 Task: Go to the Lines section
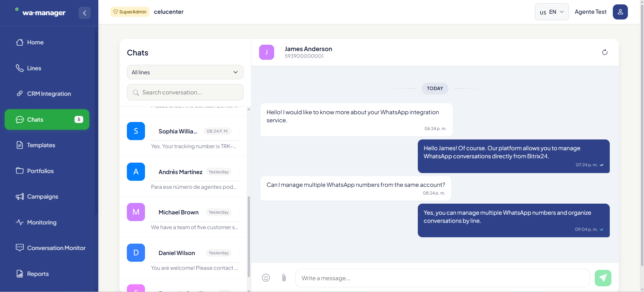[47, 68]
